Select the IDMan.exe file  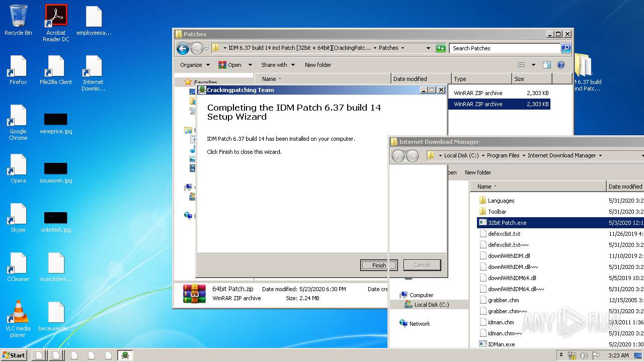[502, 344]
